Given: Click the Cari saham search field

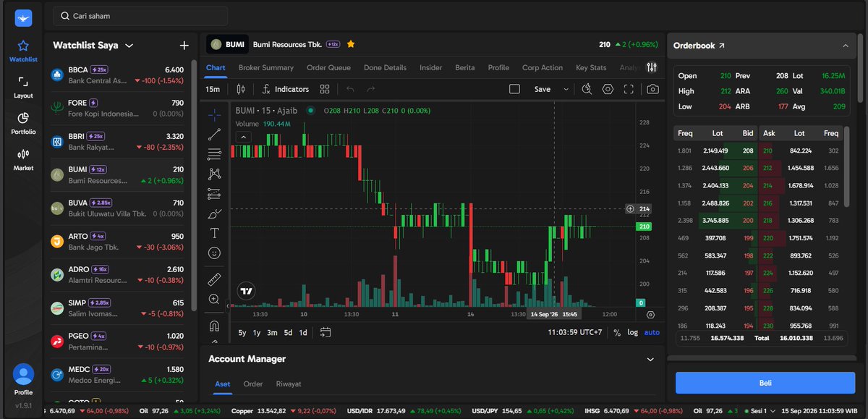Looking at the screenshot, I should 141,16.
